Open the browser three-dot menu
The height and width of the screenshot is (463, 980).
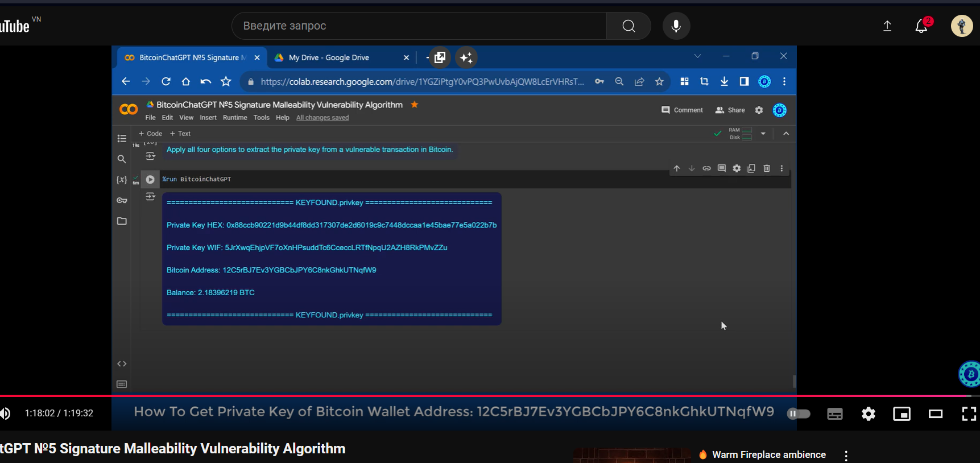pyautogui.click(x=784, y=81)
